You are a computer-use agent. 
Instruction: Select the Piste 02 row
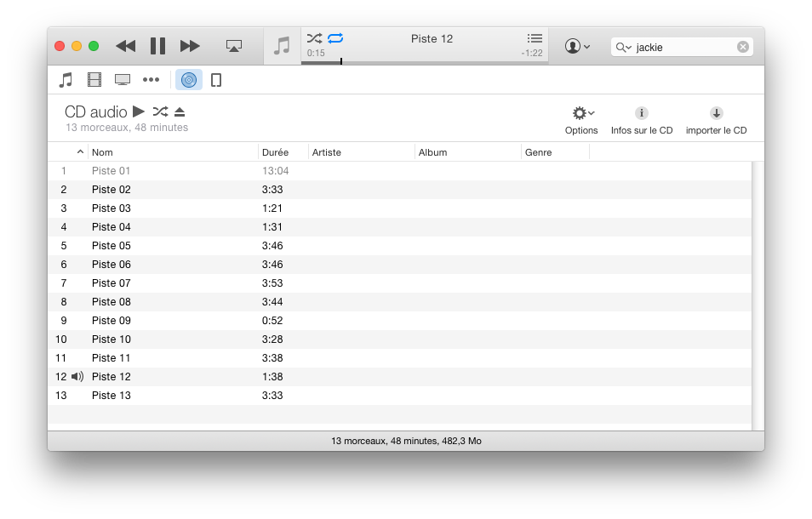pos(399,190)
